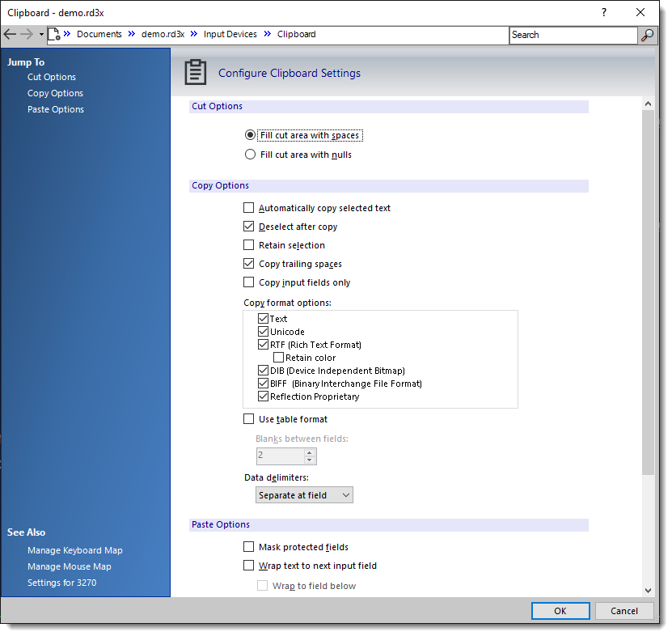Viewport: 672px width, 636px height.
Task: Jump to Copy Options in sidebar
Action: [x=55, y=94]
